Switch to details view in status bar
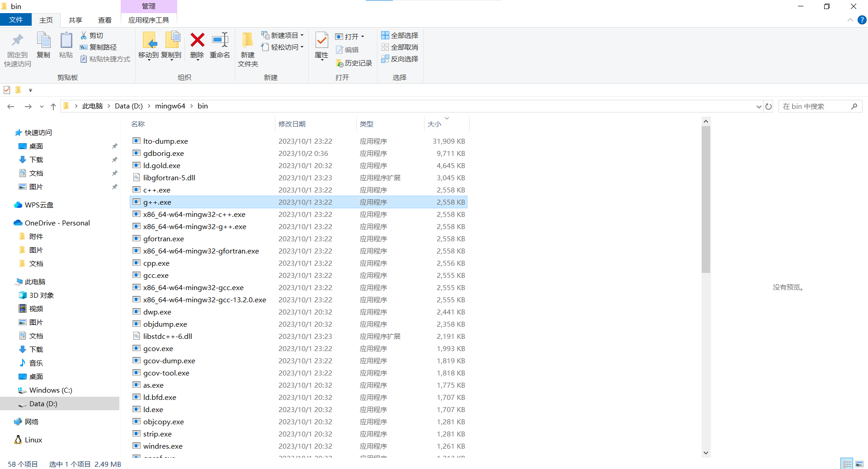This screenshot has width=868, height=469. click(x=847, y=464)
